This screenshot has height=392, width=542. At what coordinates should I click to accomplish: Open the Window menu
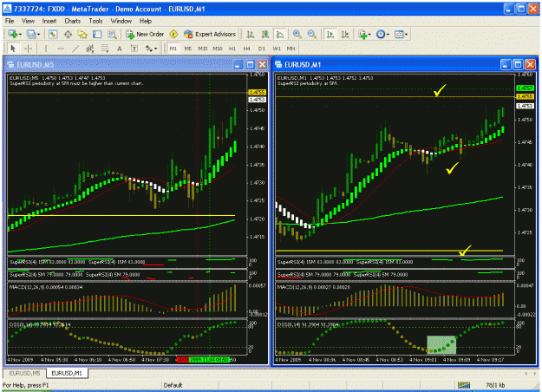click(x=121, y=21)
